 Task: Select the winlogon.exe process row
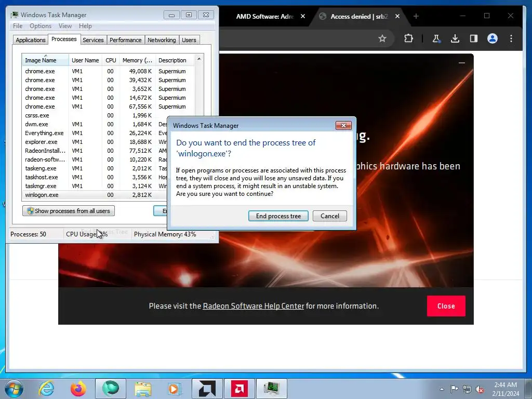(x=95, y=195)
